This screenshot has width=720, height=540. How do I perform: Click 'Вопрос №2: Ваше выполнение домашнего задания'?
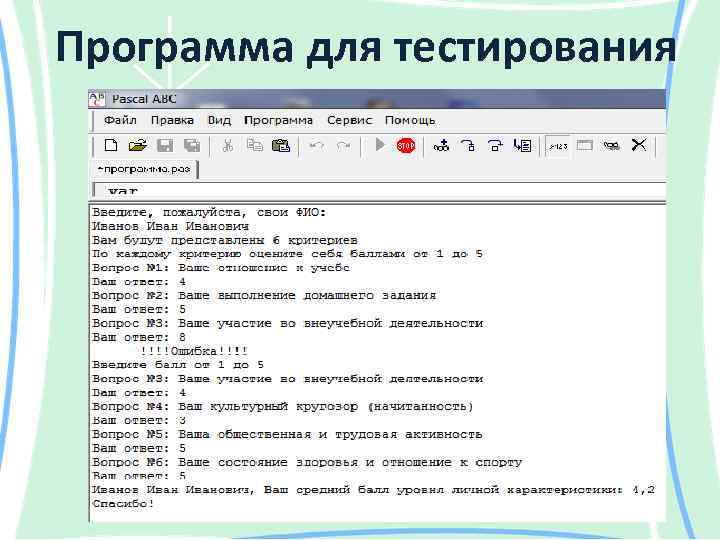click(264, 295)
